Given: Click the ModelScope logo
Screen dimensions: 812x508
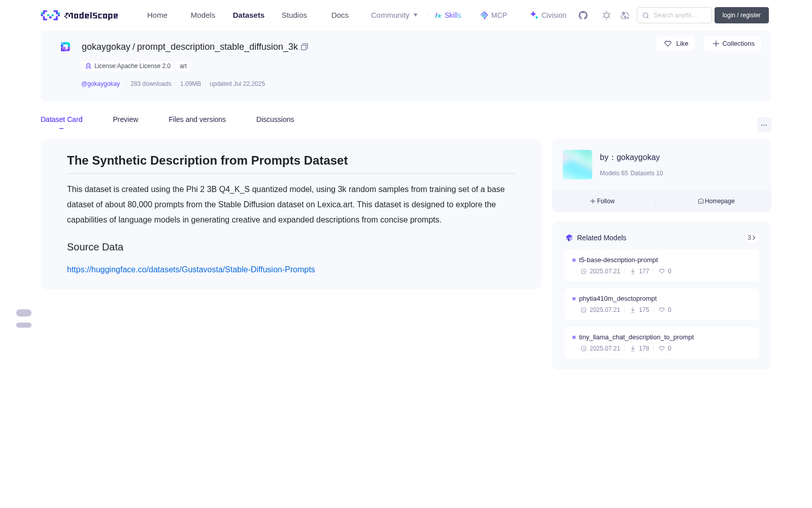Looking at the screenshot, I should tap(79, 15).
